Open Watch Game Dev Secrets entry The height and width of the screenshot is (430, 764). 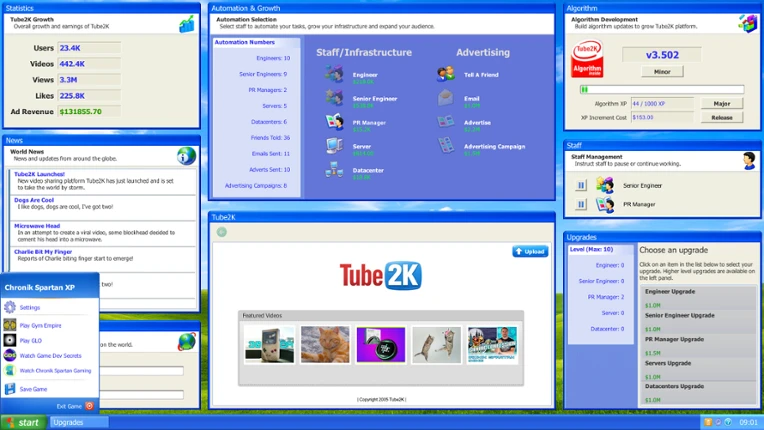(49, 355)
